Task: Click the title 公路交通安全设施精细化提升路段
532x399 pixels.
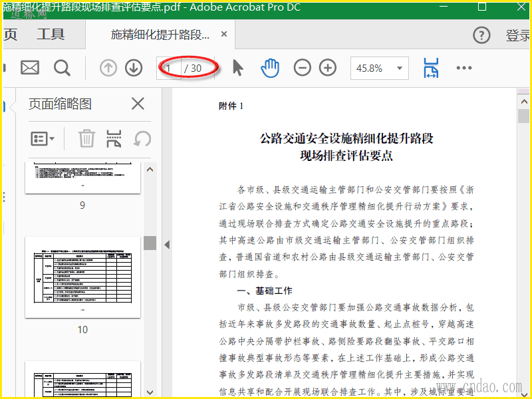Action: (346, 138)
